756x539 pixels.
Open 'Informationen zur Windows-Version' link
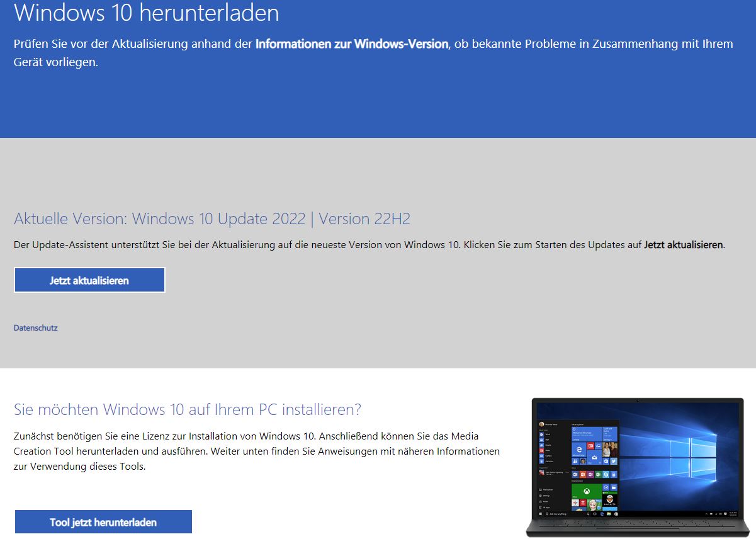pos(352,44)
